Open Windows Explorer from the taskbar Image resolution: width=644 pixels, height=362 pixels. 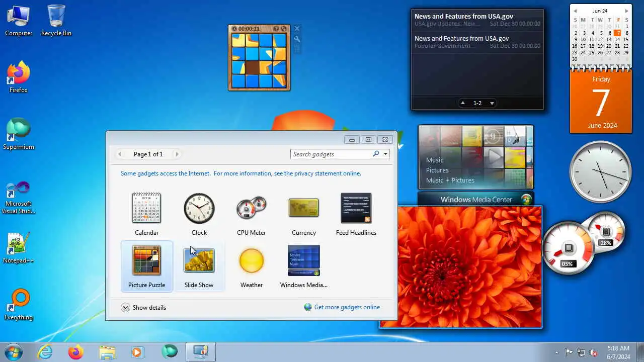pyautogui.click(x=107, y=352)
